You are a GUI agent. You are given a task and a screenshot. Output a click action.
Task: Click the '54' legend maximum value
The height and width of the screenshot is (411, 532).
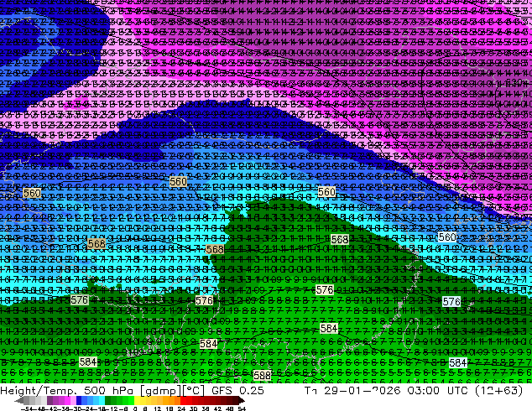pos(241,408)
